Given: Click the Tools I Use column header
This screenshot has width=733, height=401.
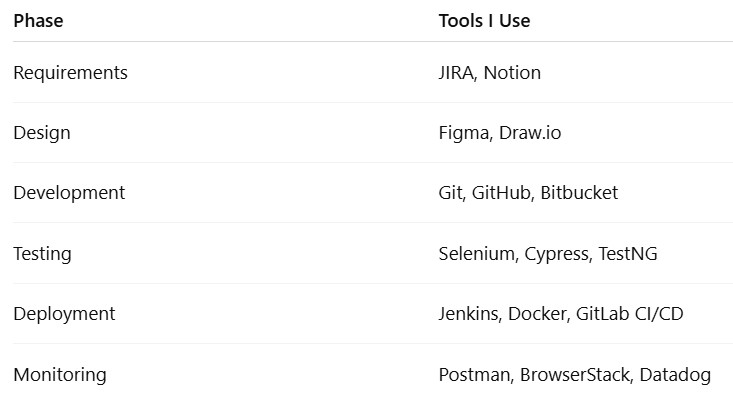Looking at the screenshot, I should [484, 21].
